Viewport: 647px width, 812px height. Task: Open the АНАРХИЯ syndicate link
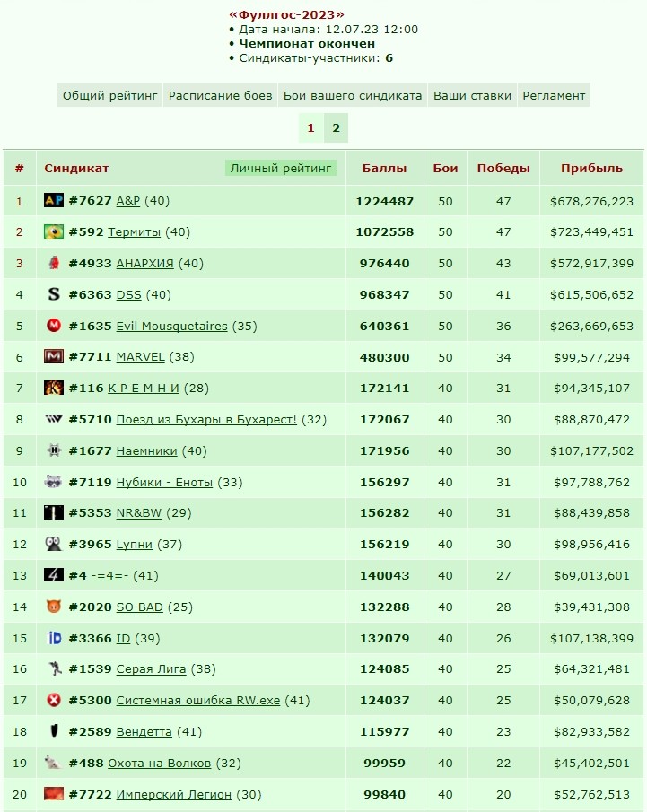click(x=144, y=263)
